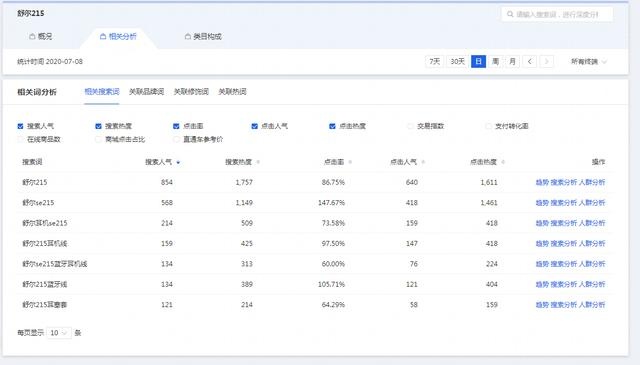This screenshot has height=365, width=640.
Task: Switch to the 相关分析 tab
Action: 118,36
